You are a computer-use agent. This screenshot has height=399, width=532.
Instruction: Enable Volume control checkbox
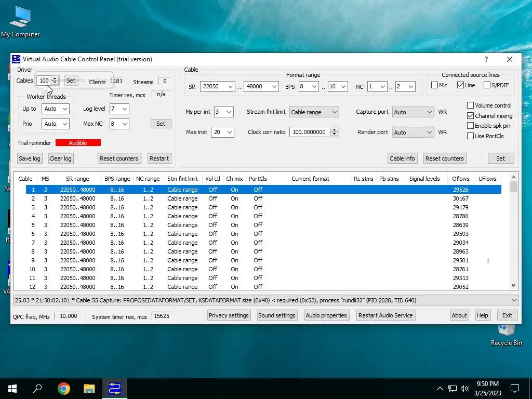pos(470,105)
